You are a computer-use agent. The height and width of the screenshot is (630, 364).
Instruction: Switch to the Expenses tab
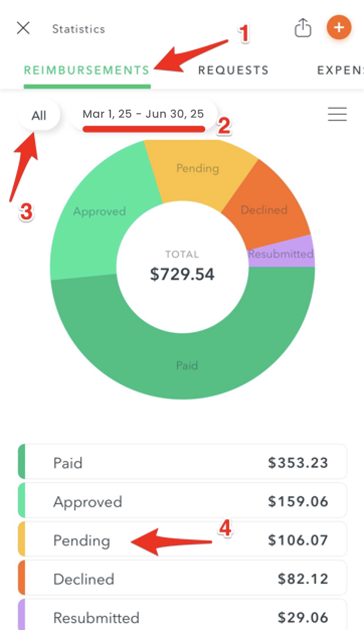[x=340, y=70]
